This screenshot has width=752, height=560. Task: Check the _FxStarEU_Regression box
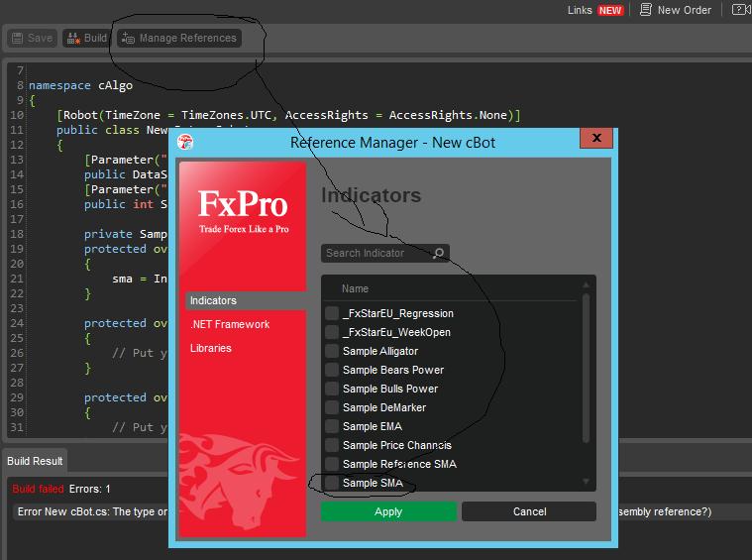pos(332,313)
